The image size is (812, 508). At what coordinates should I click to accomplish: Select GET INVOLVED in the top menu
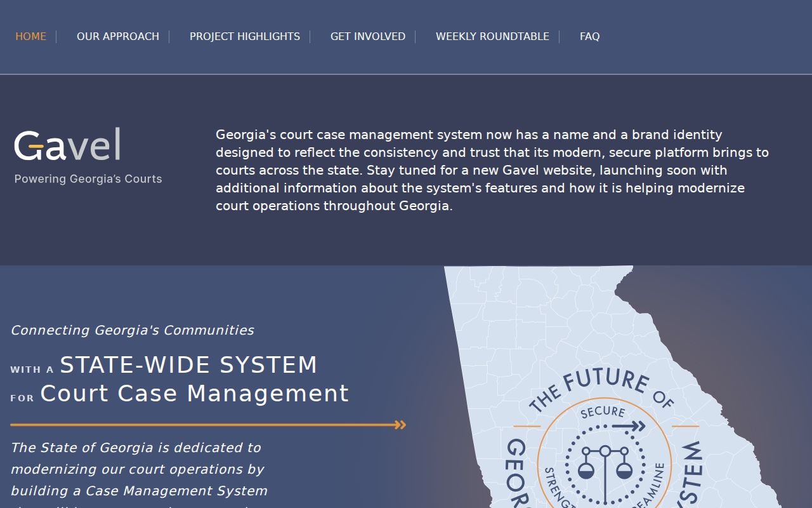click(368, 36)
